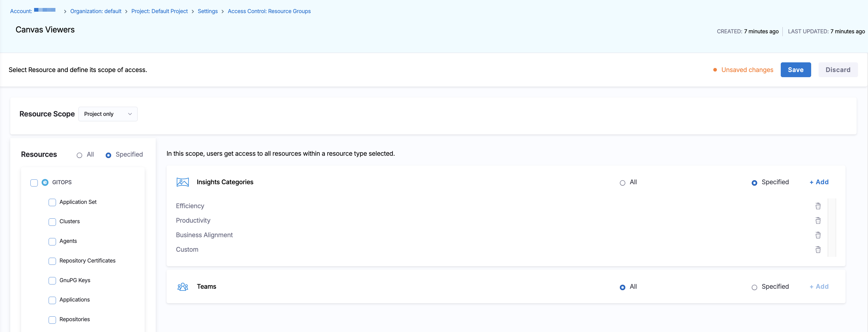Choose Specified radio for Teams
The width and height of the screenshot is (868, 332).
click(754, 287)
